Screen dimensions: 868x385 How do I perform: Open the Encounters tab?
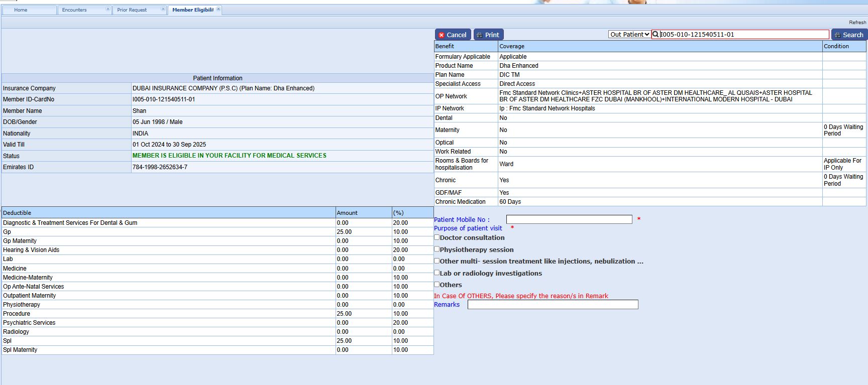tap(74, 10)
